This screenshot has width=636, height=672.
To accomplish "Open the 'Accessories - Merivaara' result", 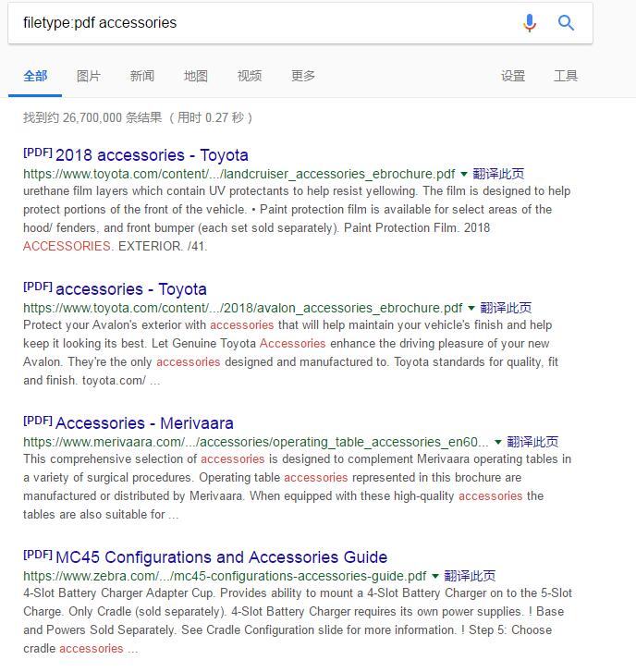I will pos(144,423).
